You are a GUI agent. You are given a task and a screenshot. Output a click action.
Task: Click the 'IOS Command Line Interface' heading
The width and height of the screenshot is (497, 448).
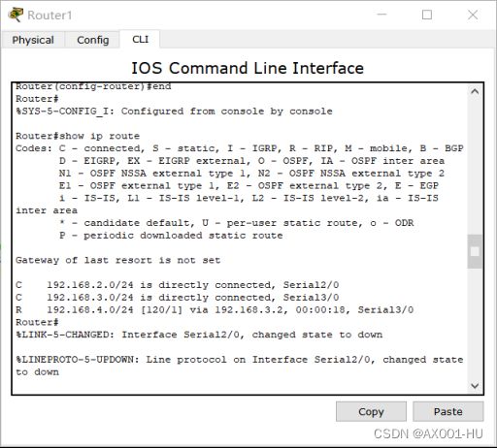248,68
